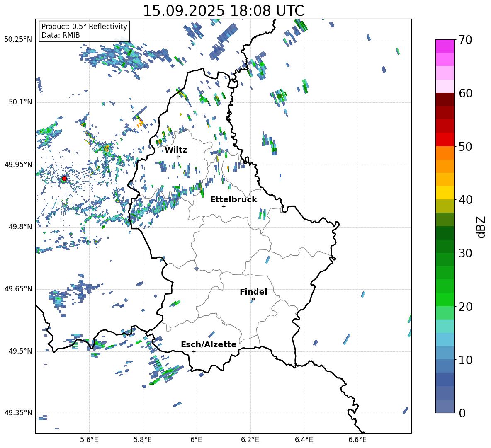The width and height of the screenshot is (491, 448).
Task: Click the 40 dBZ colorbar tick label
Action: (465, 200)
